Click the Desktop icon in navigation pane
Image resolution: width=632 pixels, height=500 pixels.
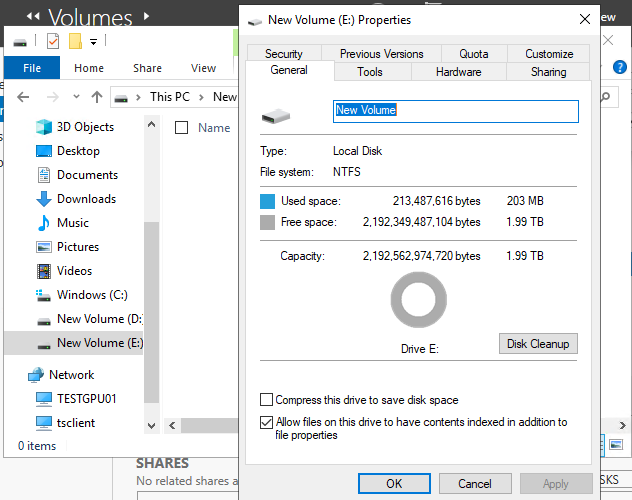coord(44,151)
